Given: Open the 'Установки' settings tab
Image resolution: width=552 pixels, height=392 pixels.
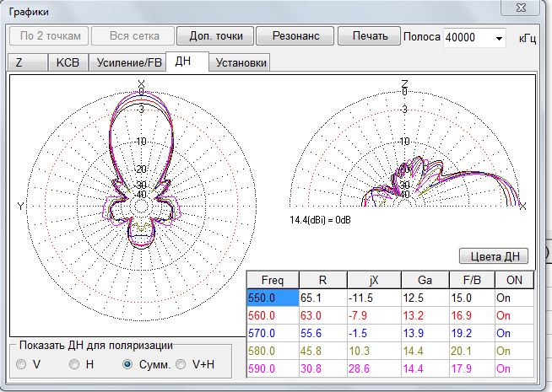Looking at the screenshot, I should 241,63.
